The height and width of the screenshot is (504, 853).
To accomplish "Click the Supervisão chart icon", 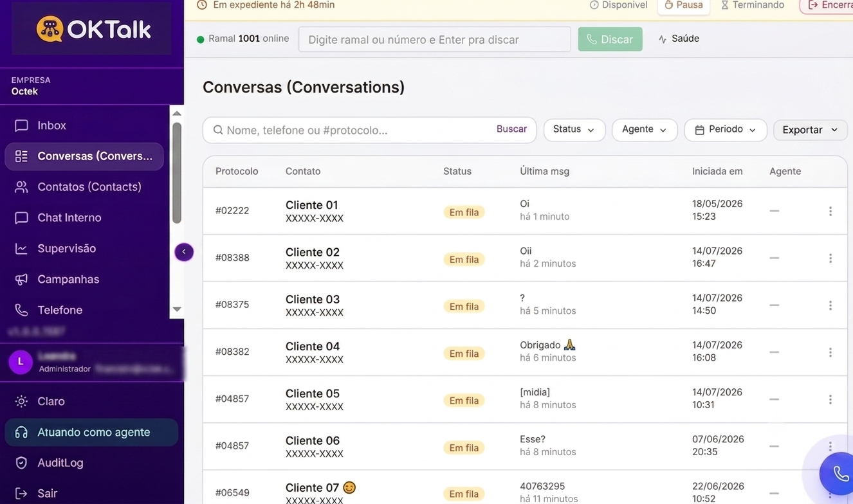I will [21, 249].
